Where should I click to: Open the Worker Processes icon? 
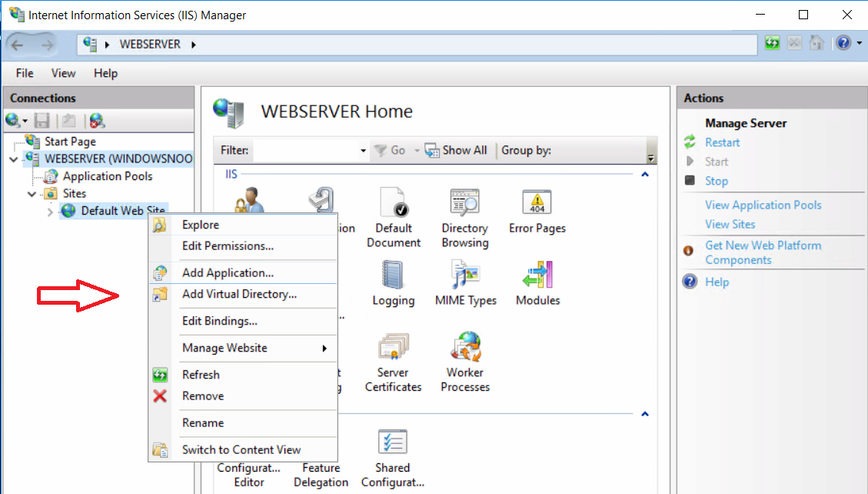pyautogui.click(x=466, y=347)
